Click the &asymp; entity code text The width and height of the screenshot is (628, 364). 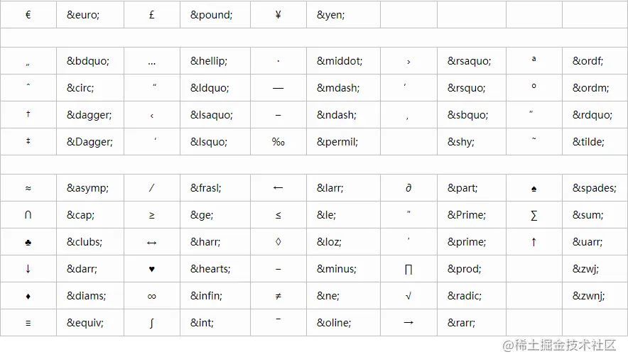pyautogui.click(x=88, y=188)
